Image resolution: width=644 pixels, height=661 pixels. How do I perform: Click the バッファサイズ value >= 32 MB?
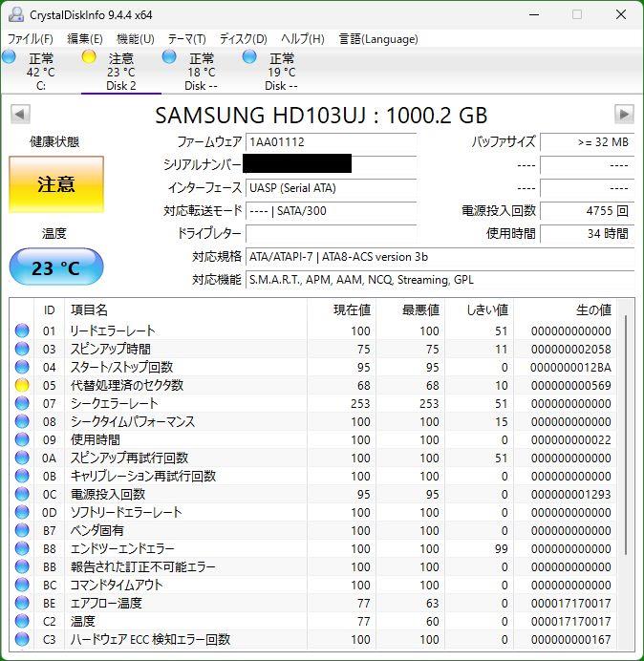587,142
